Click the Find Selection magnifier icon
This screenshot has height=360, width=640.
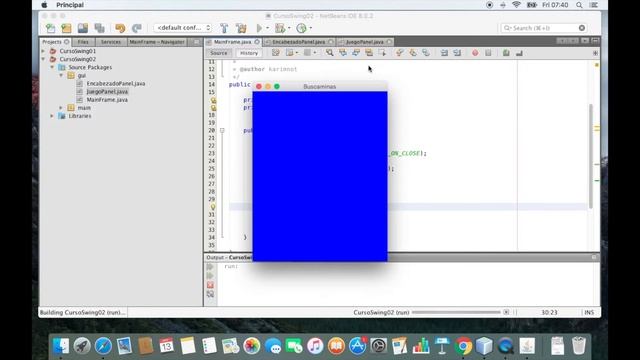(x=329, y=53)
